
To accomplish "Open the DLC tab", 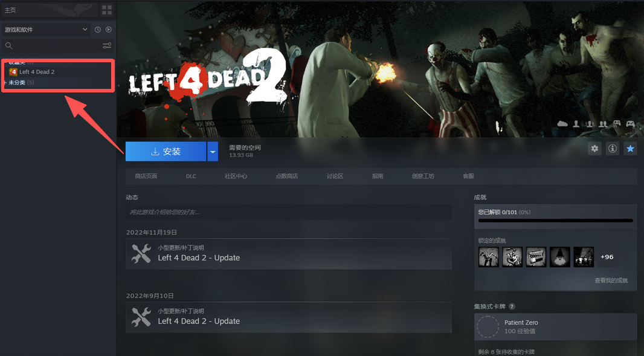I will point(191,176).
